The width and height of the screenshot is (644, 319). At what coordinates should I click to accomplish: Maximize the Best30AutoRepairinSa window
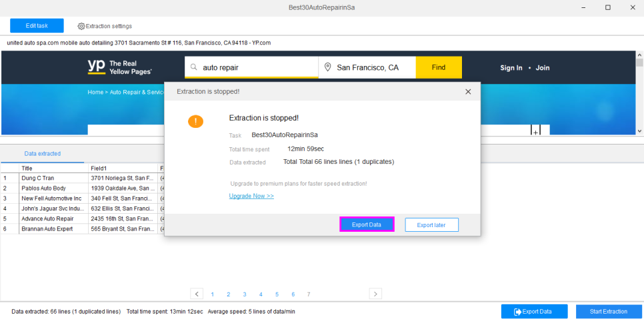coord(608,7)
